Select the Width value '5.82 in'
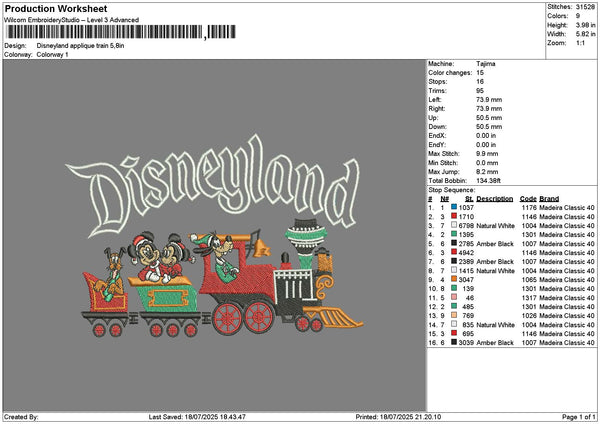 [585, 34]
